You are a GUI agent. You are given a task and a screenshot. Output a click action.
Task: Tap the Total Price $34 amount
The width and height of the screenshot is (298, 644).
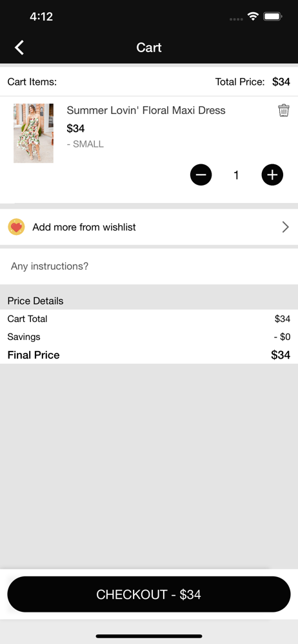(281, 82)
